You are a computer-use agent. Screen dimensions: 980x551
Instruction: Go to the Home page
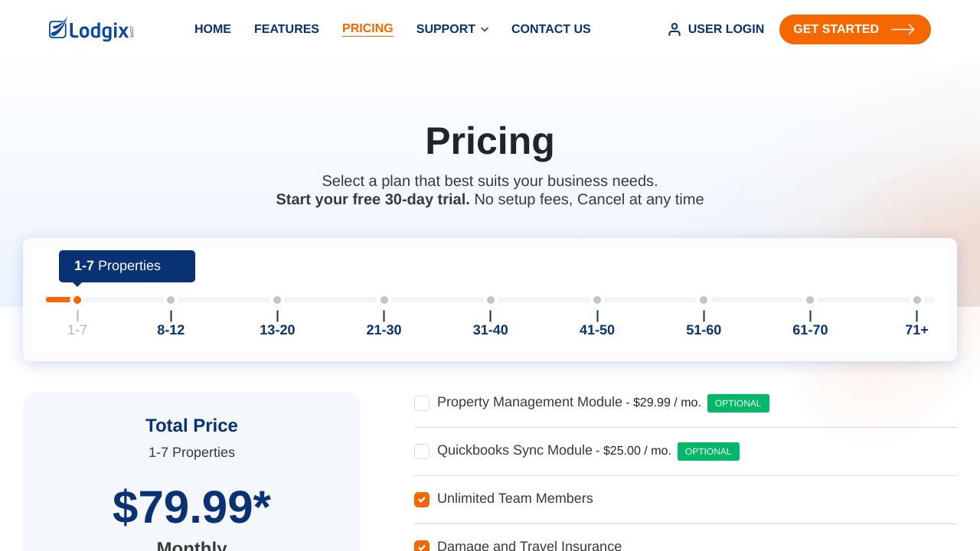pos(213,29)
